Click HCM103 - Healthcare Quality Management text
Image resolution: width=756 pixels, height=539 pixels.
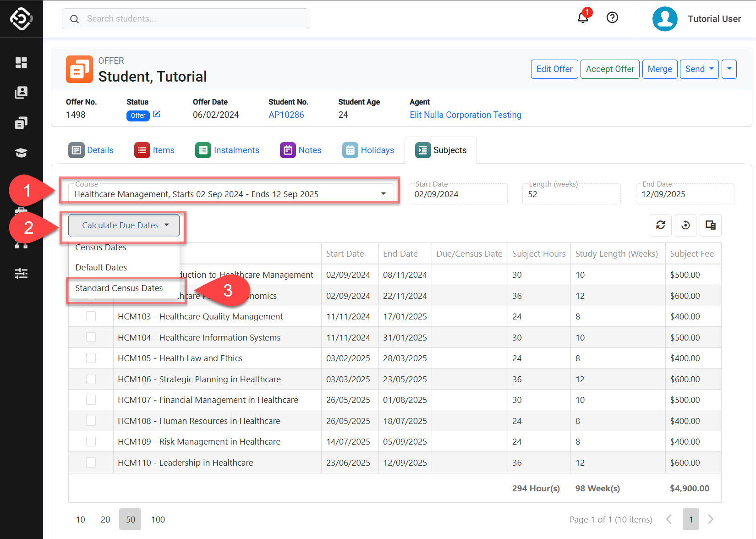point(200,316)
